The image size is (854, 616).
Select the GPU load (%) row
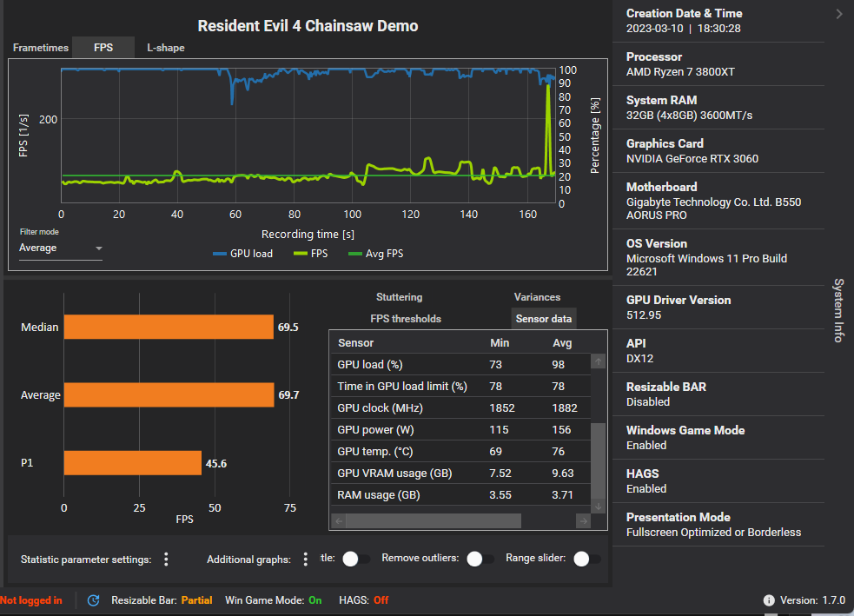pos(460,364)
